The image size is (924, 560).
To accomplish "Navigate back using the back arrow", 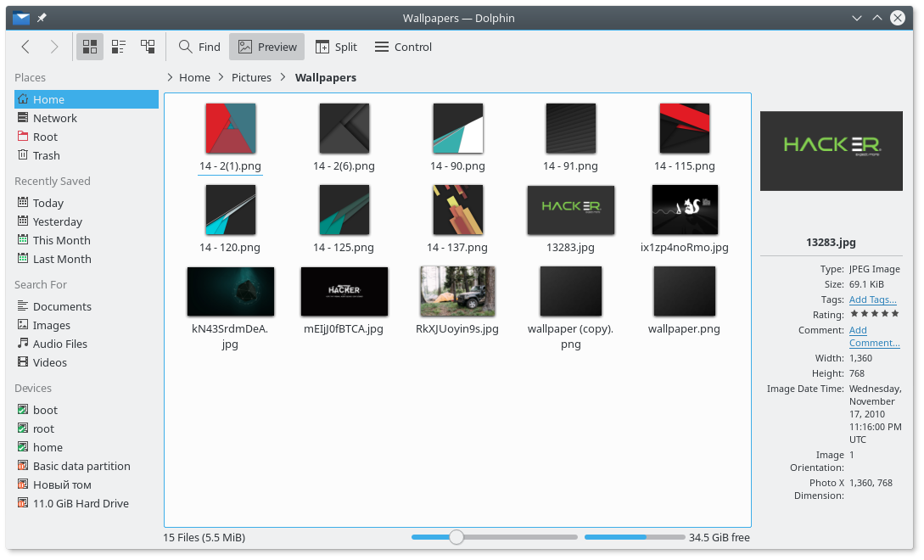I will [25, 47].
